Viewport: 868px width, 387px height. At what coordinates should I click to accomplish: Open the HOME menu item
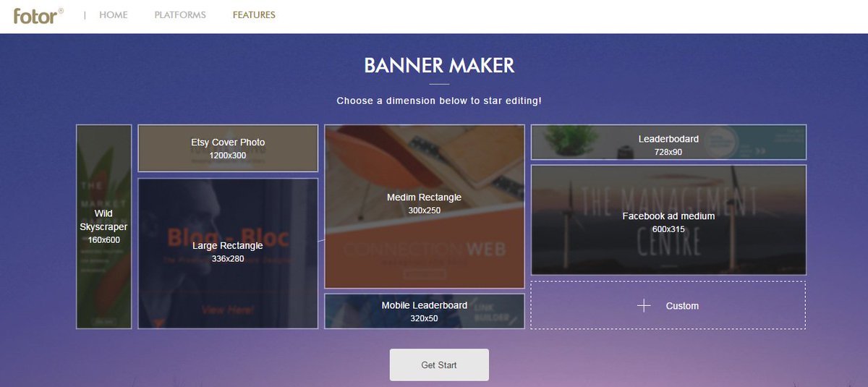tap(114, 14)
